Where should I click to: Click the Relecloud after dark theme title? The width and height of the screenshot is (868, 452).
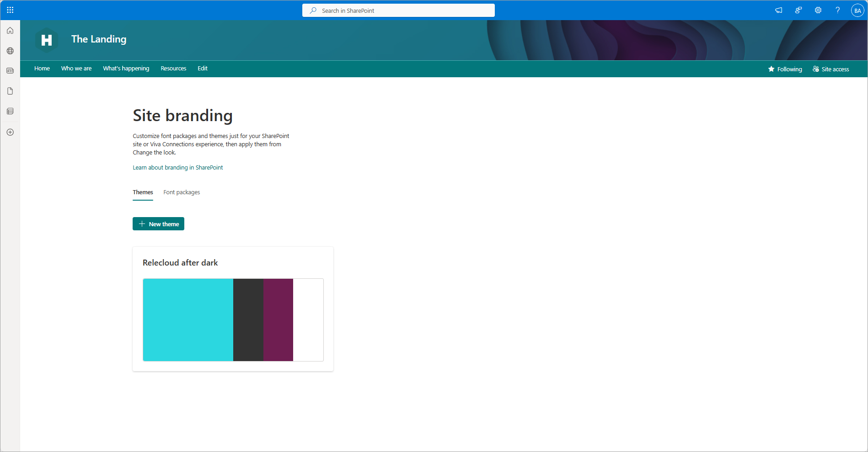[x=180, y=263]
